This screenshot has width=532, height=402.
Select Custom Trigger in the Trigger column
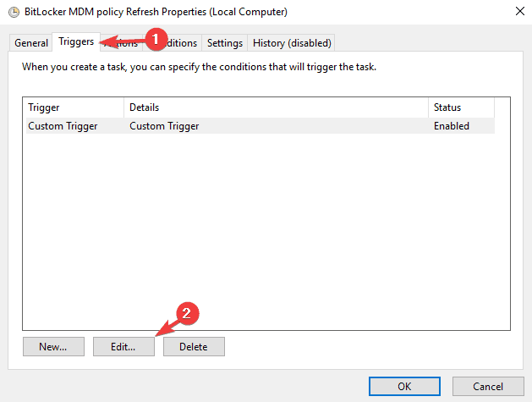click(63, 126)
